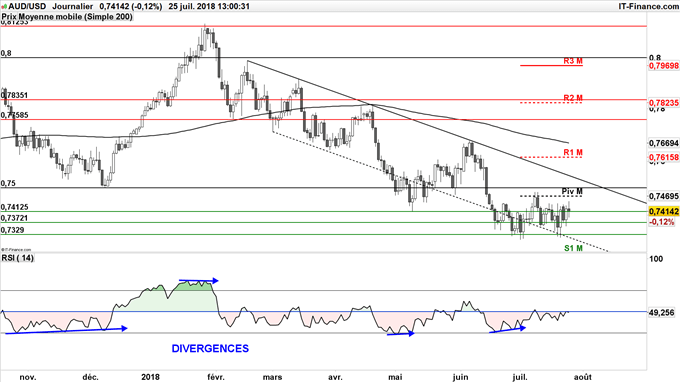Screen dimensions: 680x382
Task: Select the 0,76694 price tag
Action: [664, 143]
